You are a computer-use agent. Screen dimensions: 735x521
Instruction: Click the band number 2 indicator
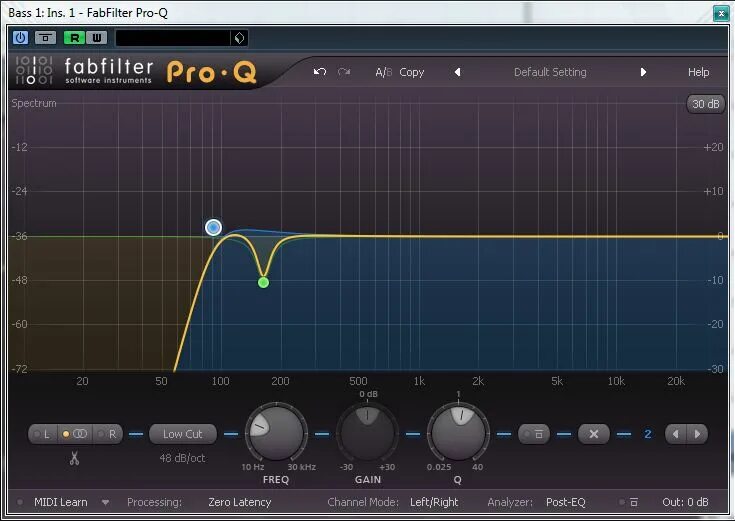pyautogui.click(x=647, y=434)
